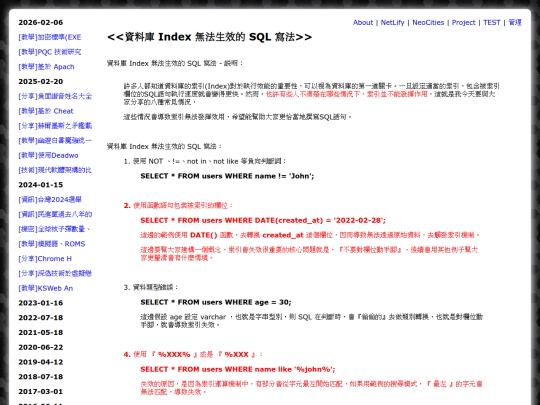Click the red SQL line with DATE(created_at)

pos(263,220)
